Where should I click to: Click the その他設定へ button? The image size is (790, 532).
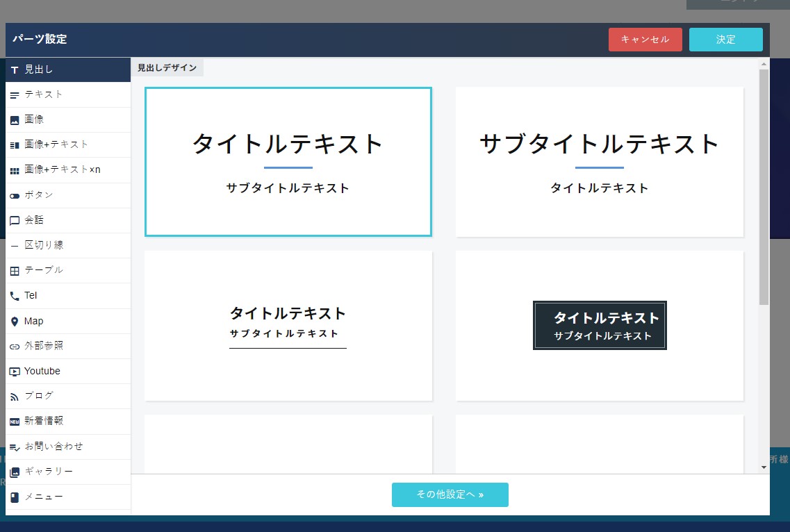tap(450, 494)
